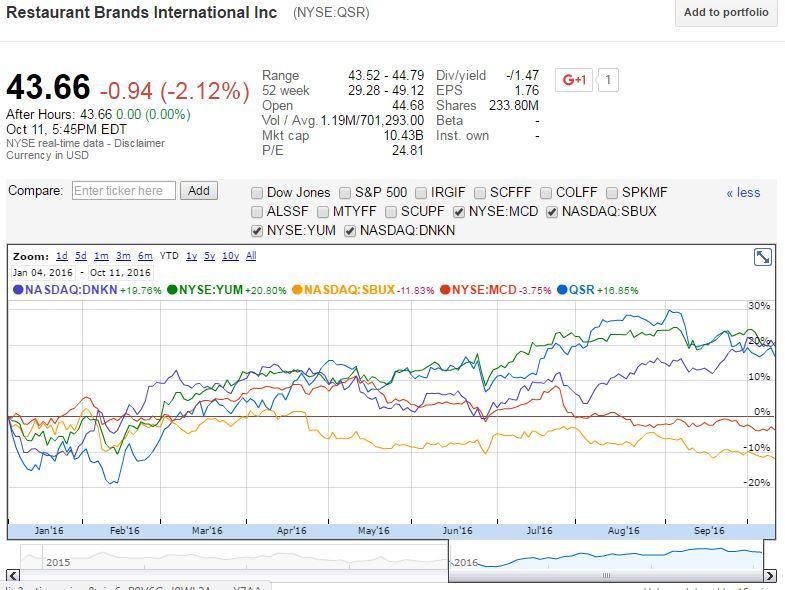
Task: Enable the Dow Jones comparison checkbox
Action: [257, 193]
